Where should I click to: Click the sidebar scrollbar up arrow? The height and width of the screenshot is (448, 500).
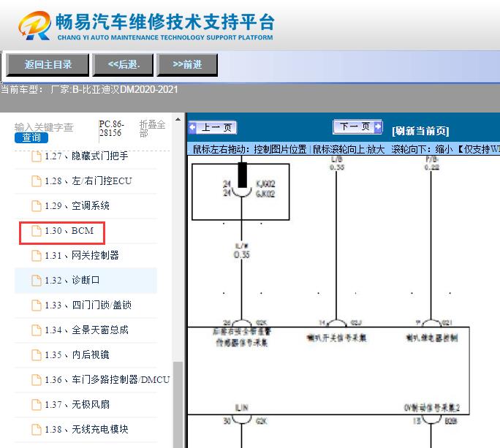[x=178, y=120]
